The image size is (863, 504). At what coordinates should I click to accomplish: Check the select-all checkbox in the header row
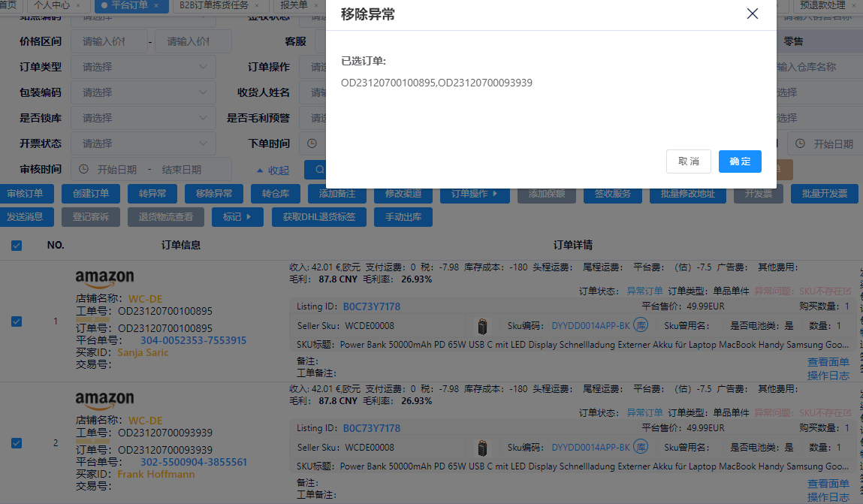(16, 245)
